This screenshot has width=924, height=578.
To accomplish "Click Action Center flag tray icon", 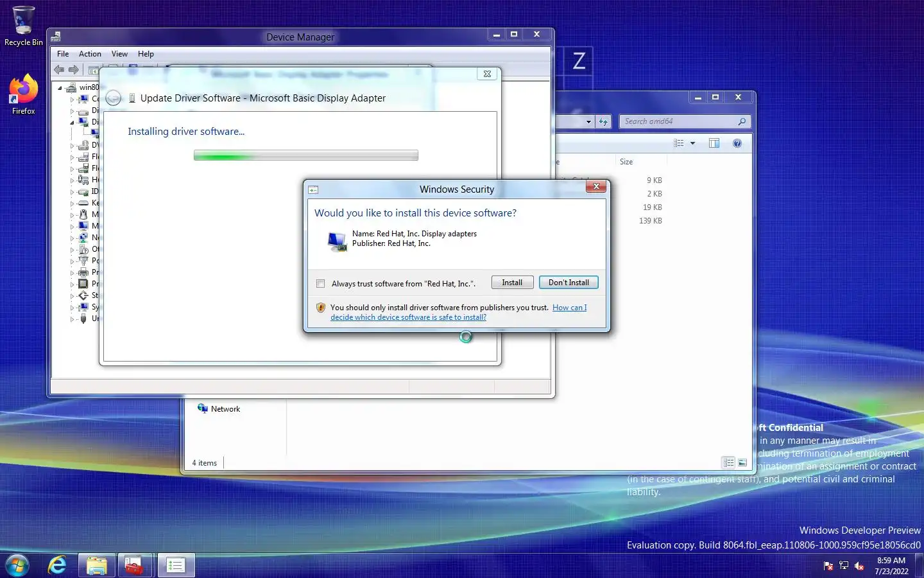I will click(828, 566).
